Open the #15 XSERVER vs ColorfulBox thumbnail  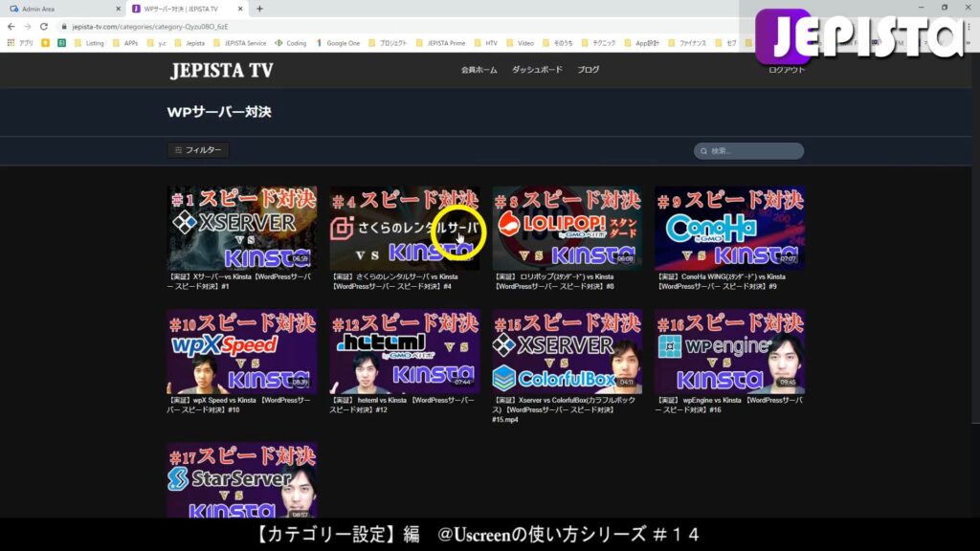pos(567,351)
